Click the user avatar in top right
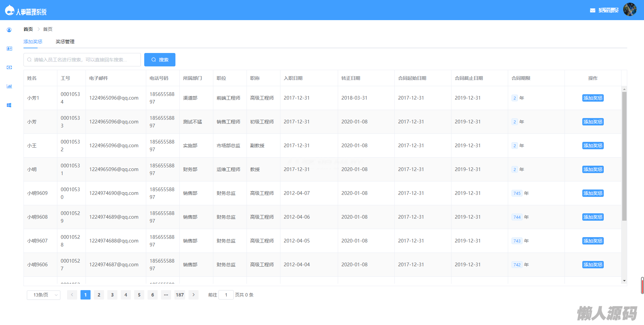Image resolution: width=644 pixels, height=325 pixels. [630, 10]
